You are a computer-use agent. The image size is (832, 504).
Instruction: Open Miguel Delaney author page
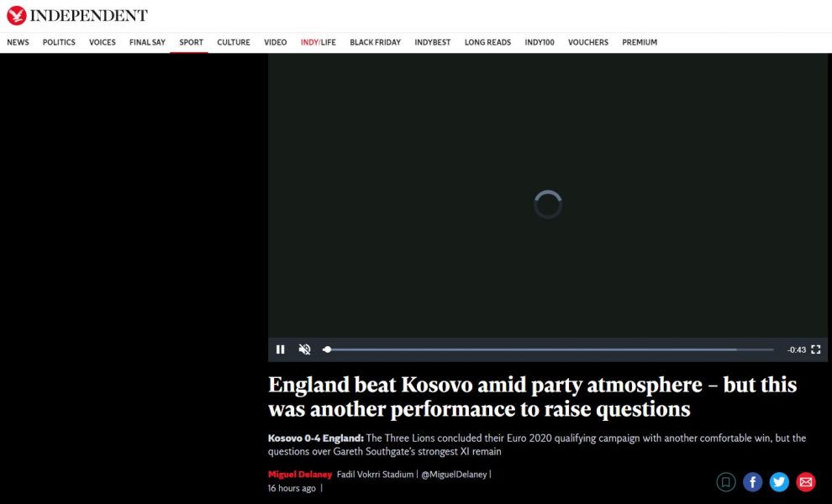pyautogui.click(x=300, y=475)
